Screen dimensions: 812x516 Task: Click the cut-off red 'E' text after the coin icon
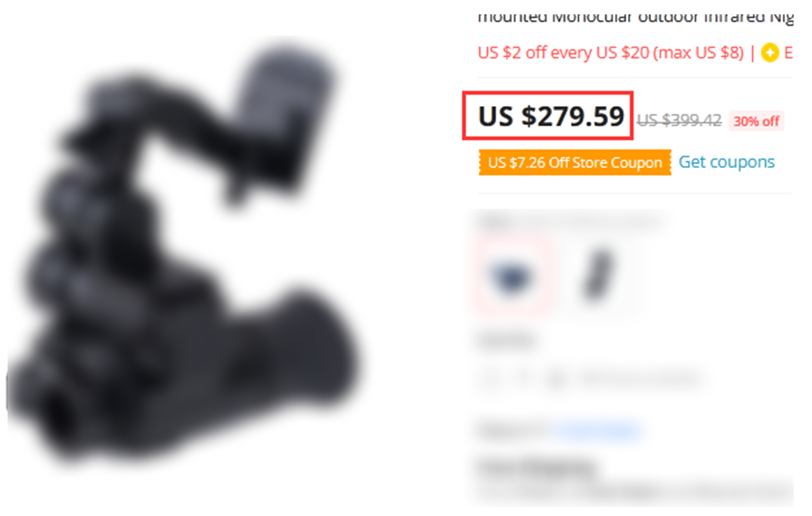click(x=788, y=52)
